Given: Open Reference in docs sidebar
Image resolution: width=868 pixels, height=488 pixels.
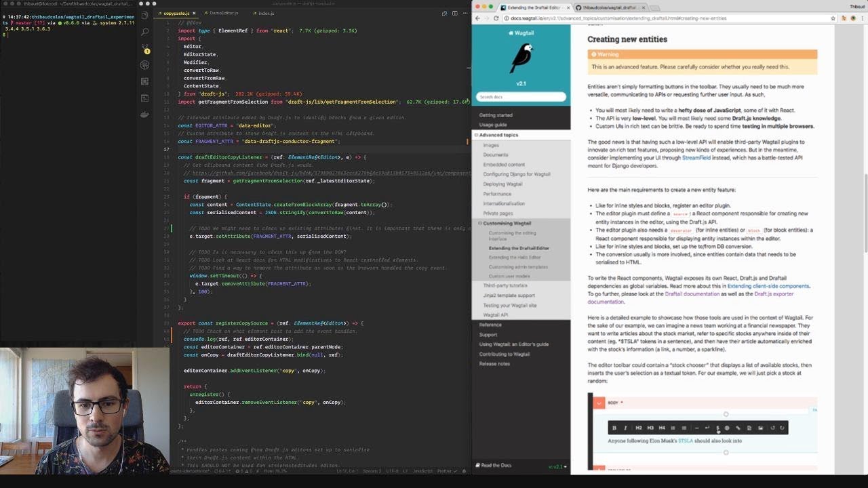Looking at the screenshot, I should [x=490, y=325].
